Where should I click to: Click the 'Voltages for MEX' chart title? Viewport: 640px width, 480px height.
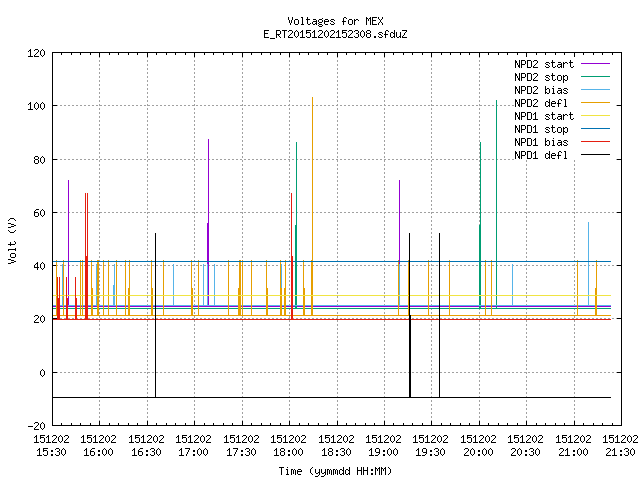click(x=335, y=21)
